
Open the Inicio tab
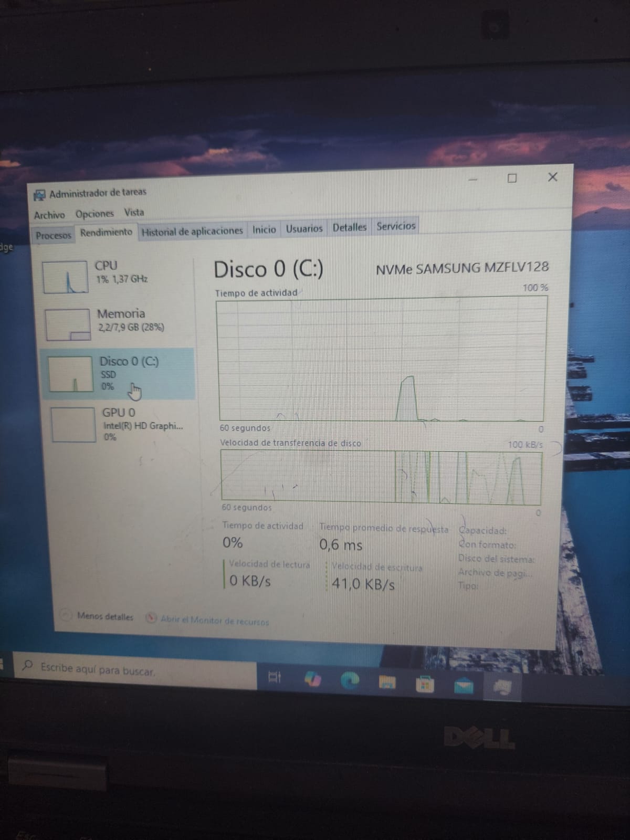(x=264, y=229)
